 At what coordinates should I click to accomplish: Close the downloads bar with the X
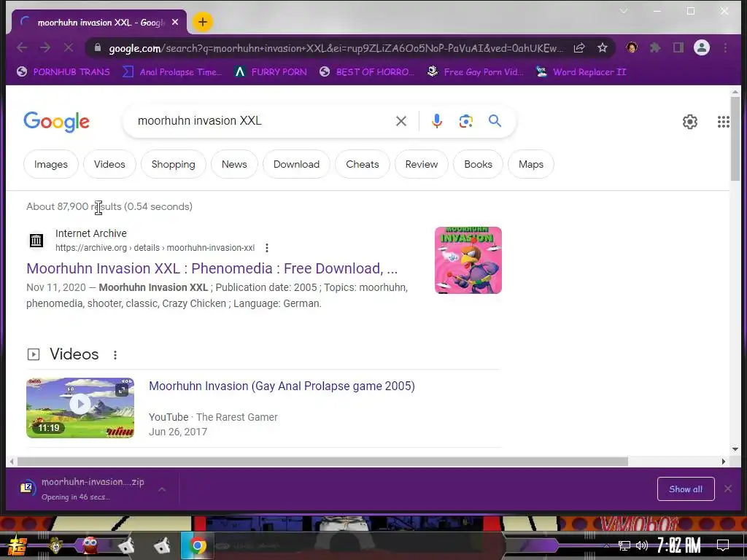coord(727,489)
